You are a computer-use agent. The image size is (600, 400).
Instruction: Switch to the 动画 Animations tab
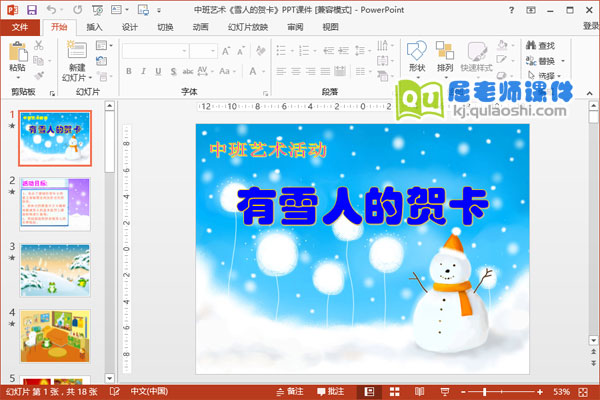[201, 27]
